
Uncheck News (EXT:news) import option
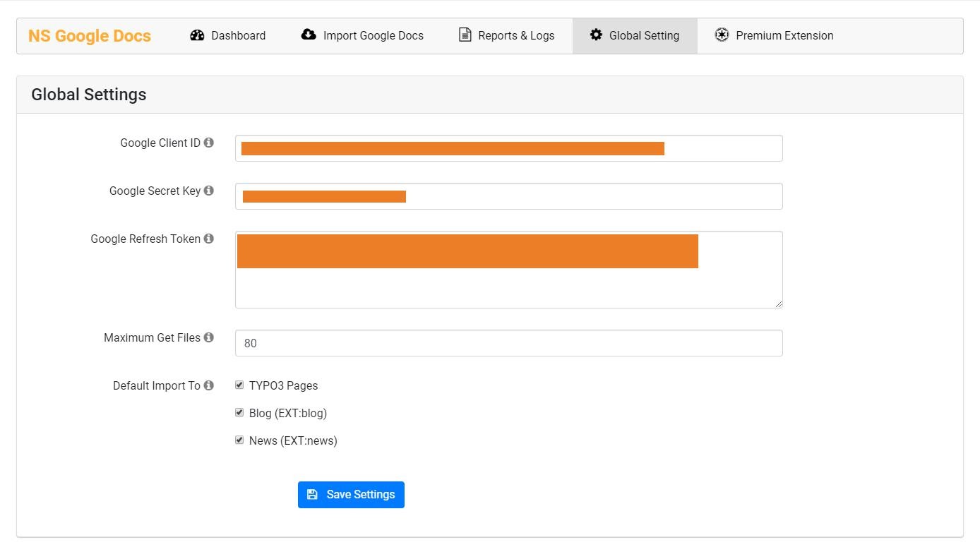coord(239,439)
